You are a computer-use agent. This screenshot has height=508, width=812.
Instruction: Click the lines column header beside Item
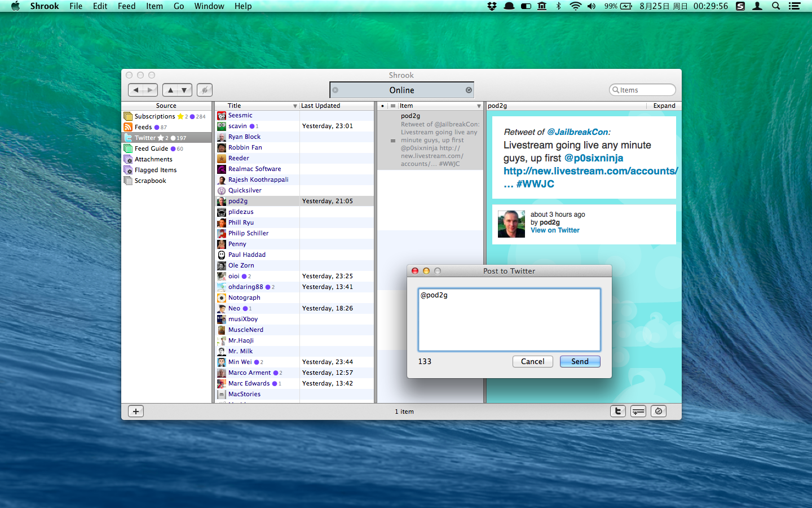(x=392, y=106)
